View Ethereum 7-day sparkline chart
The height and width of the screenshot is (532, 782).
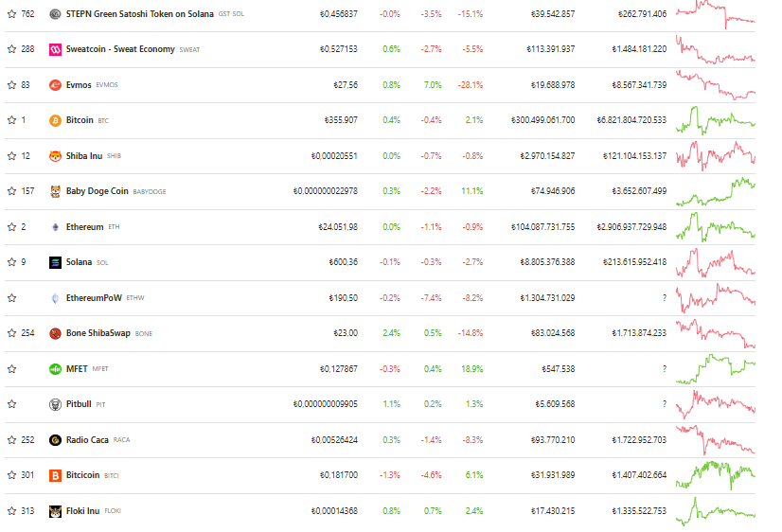point(716,227)
